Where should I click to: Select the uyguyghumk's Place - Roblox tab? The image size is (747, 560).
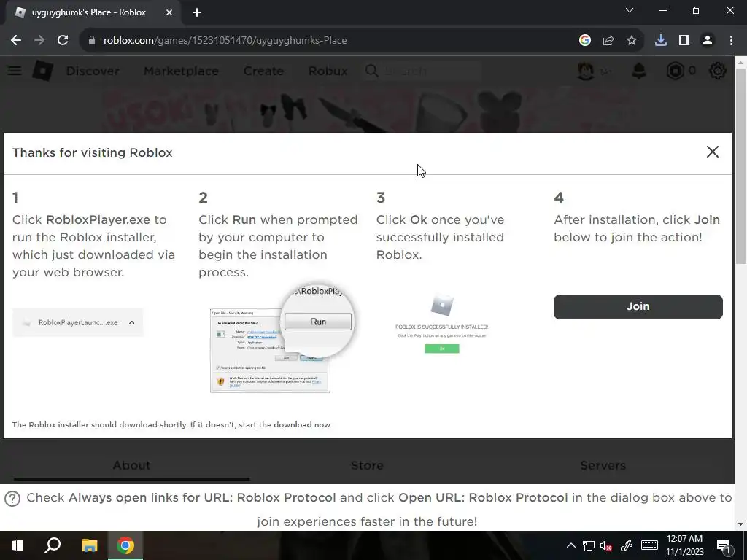[x=93, y=13]
